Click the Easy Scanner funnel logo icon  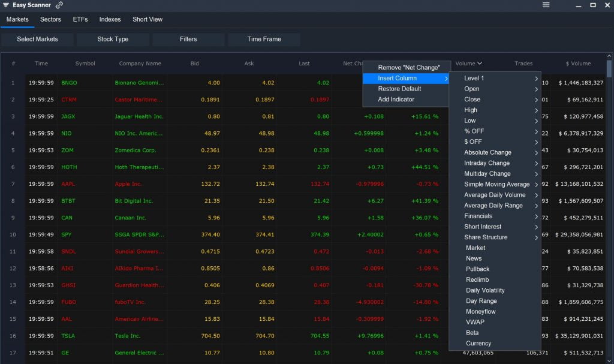(x=7, y=5)
